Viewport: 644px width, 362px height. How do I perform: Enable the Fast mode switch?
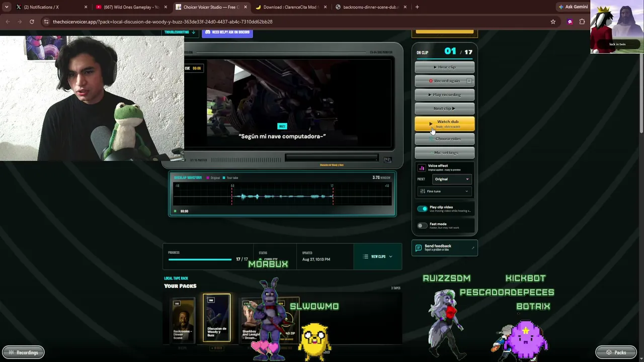click(422, 226)
